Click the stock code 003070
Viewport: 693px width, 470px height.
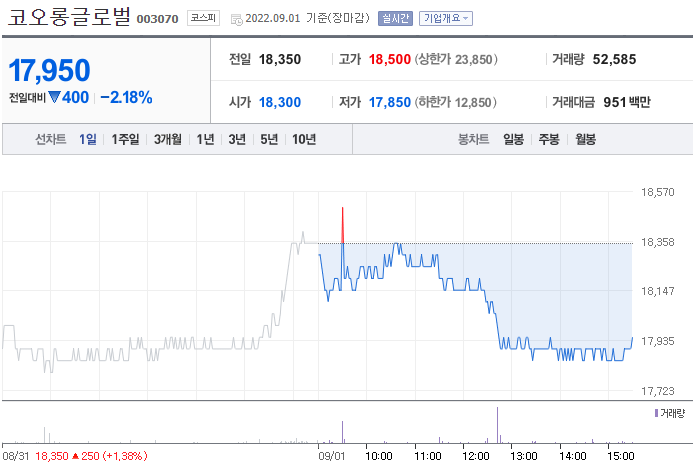coord(157,19)
